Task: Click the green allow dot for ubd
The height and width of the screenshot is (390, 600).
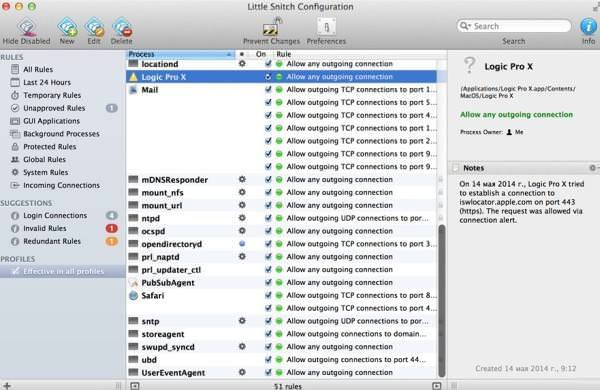Action: coord(279,360)
